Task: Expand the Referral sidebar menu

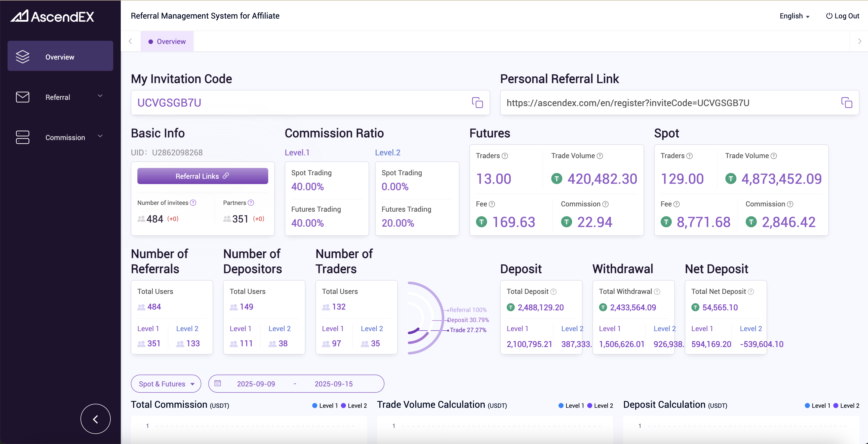Action: click(x=100, y=97)
